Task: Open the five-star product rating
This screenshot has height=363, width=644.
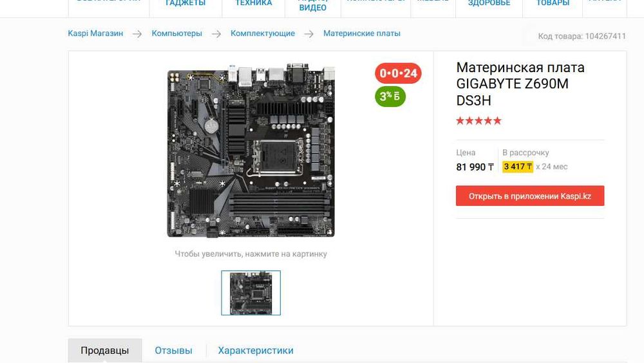Action: pyautogui.click(x=479, y=121)
